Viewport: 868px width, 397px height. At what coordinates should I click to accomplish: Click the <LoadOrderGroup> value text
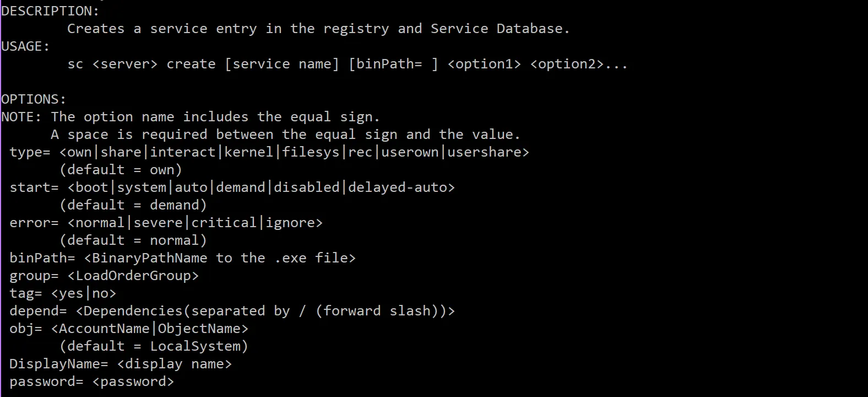point(133,276)
